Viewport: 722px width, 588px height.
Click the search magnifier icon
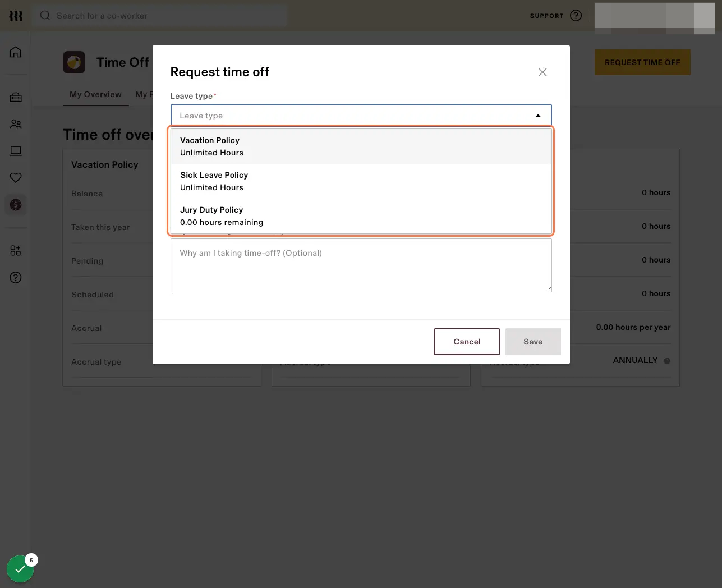click(x=45, y=16)
